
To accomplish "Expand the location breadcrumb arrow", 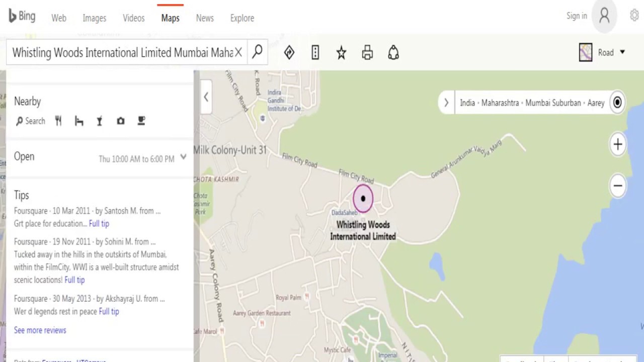I will click(446, 103).
